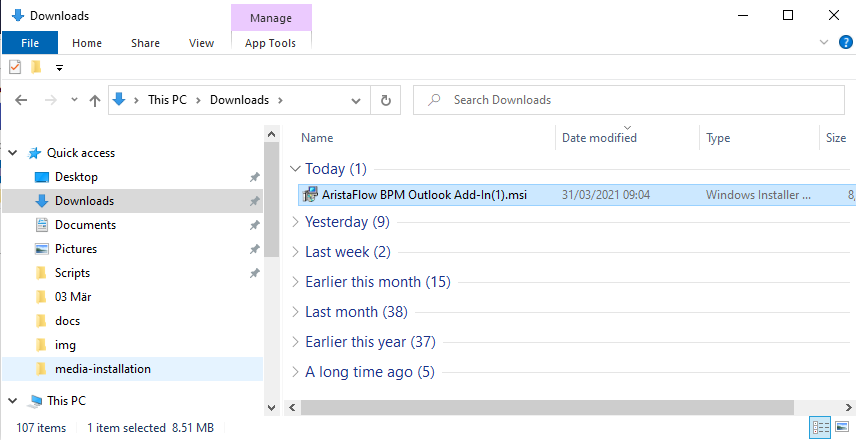Expand Earlier this year (37) group
Image resolution: width=857 pixels, height=440 pixels.
295,342
